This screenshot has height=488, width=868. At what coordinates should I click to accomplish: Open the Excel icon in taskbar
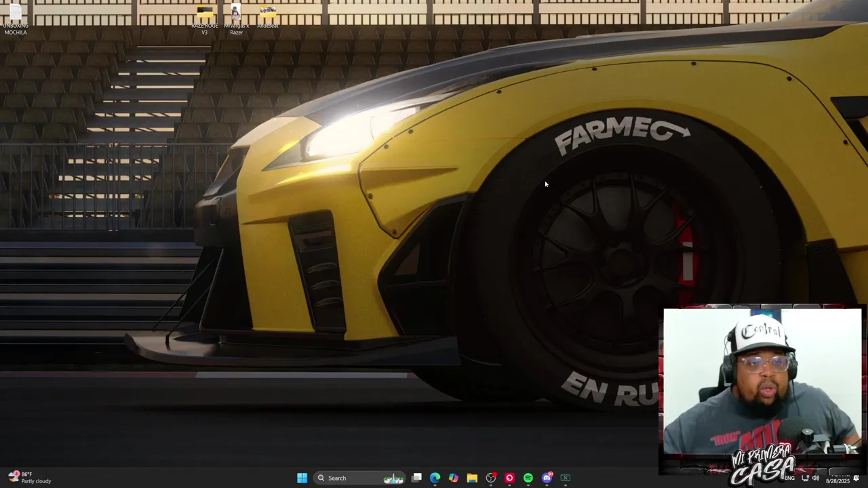coord(565,478)
